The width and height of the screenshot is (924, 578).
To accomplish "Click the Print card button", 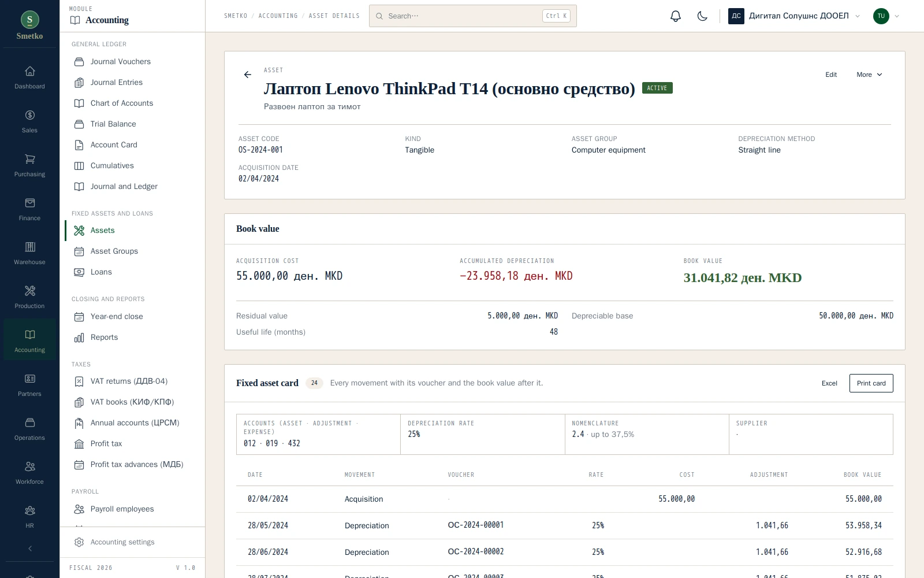I will 871,383.
